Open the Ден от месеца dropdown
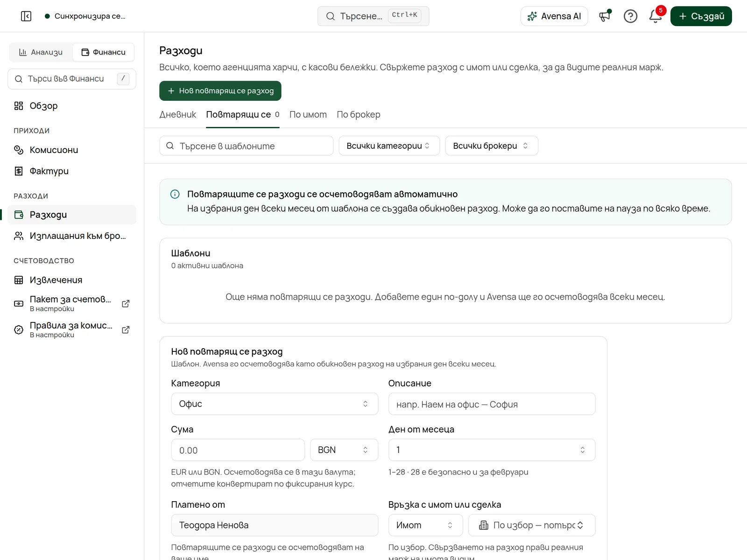This screenshot has height=560, width=747. [492, 450]
